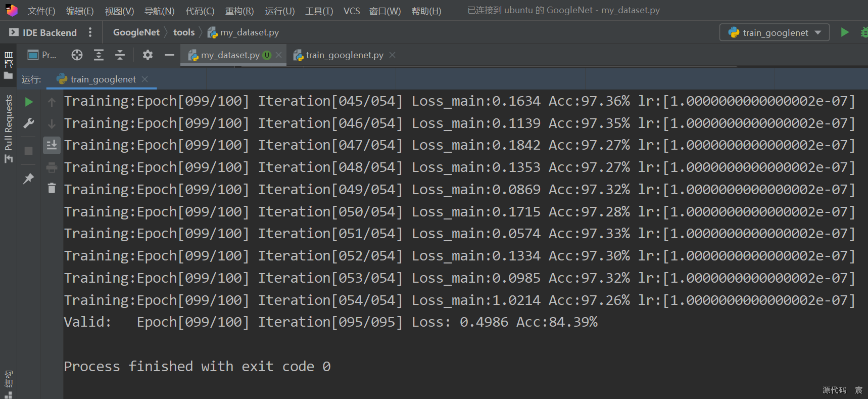The width and height of the screenshot is (868, 399).
Task: Click the IDE Backend button
Action: 43,32
